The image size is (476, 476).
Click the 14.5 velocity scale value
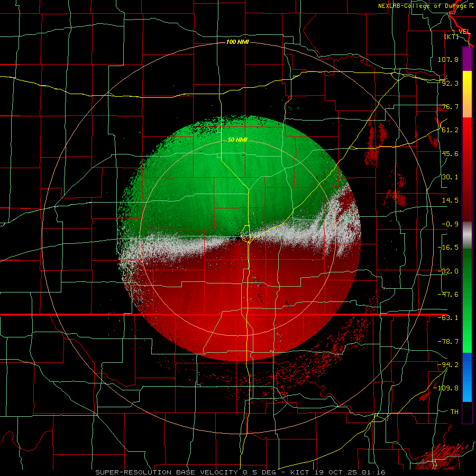pos(450,200)
